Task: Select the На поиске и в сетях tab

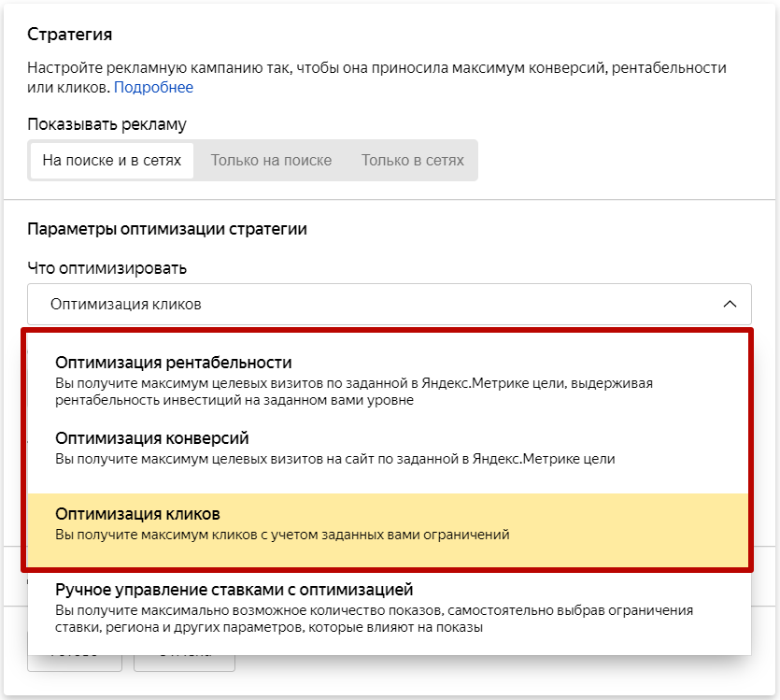Action: 111,160
